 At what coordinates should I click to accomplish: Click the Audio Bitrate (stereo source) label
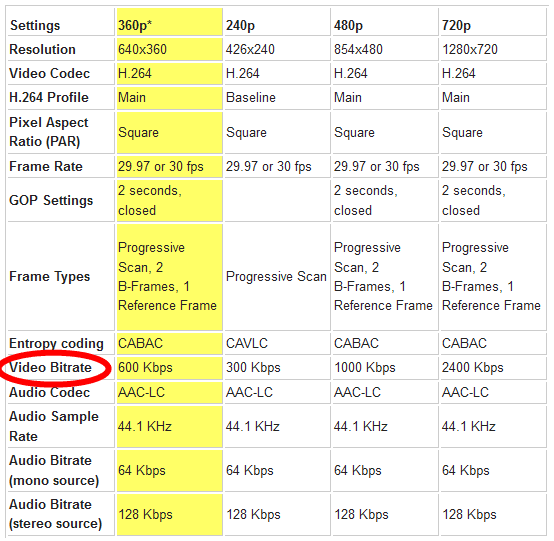point(61,514)
